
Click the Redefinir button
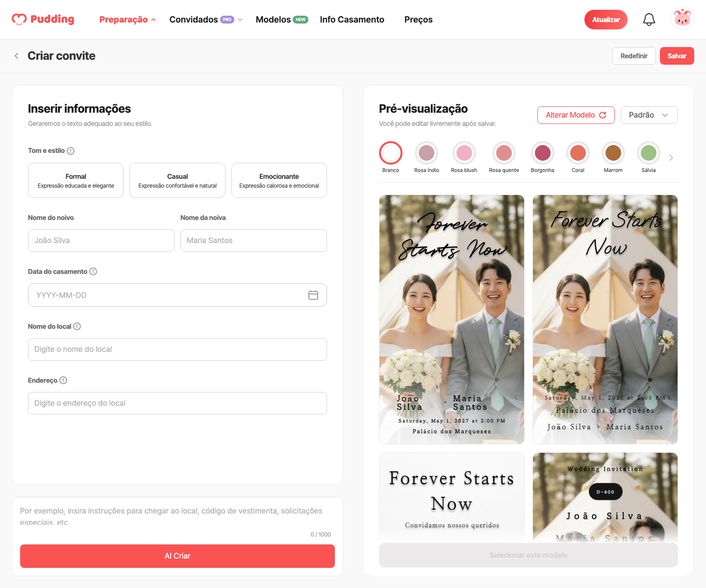(x=634, y=56)
